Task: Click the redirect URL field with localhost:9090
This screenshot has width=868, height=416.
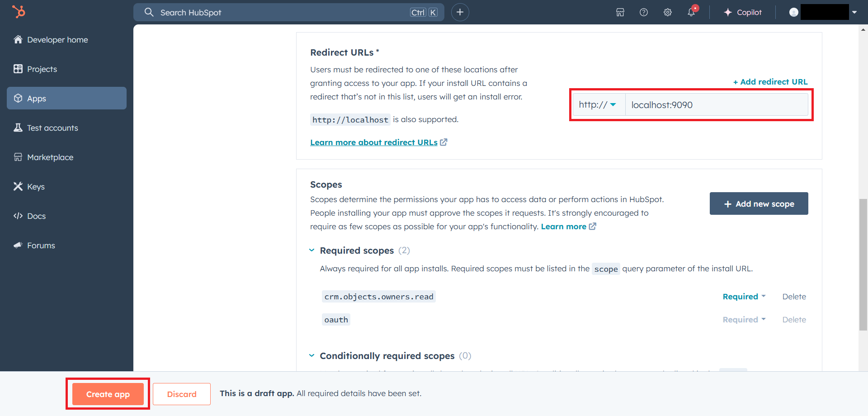Action: 717,104
